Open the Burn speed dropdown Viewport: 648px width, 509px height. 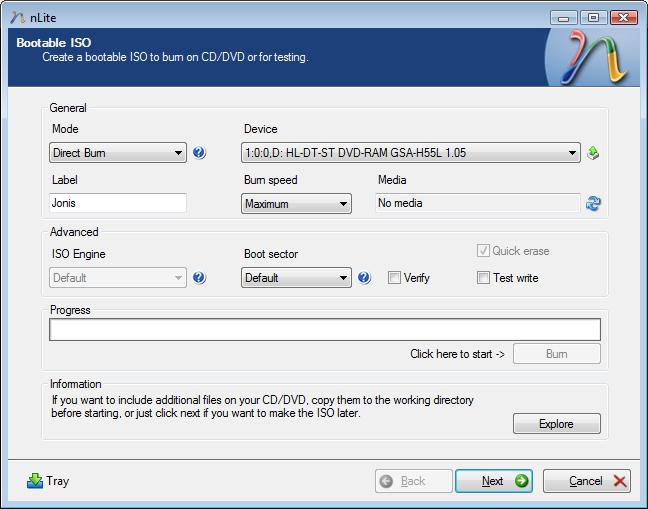296,204
